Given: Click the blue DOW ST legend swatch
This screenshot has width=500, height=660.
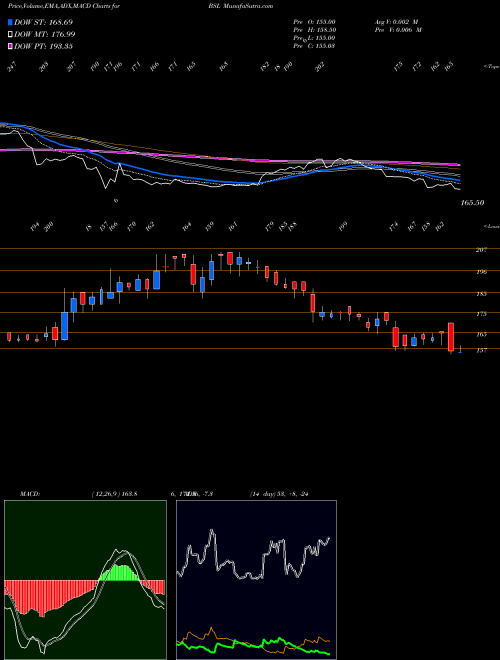Looking at the screenshot, I should click(10, 22).
